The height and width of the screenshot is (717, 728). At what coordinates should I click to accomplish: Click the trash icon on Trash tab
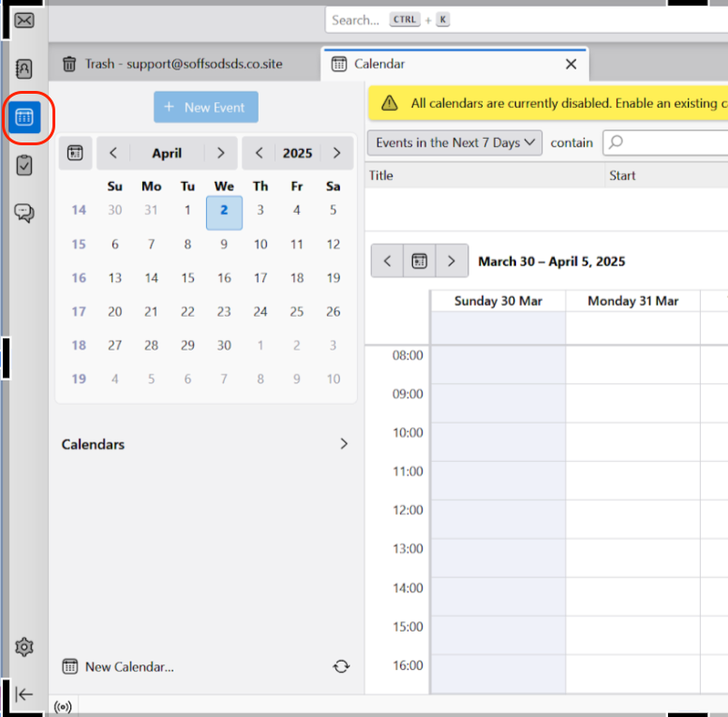click(x=69, y=64)
